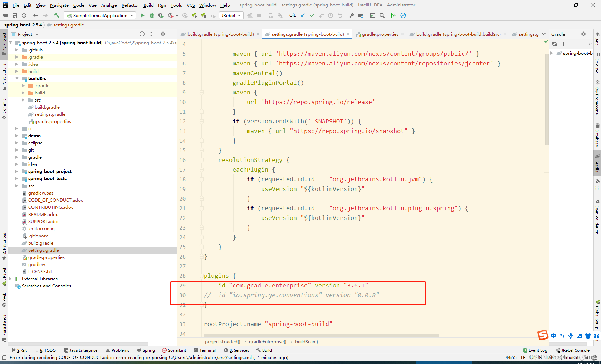Toggle the Project tool window side button
Image resolution: width=601 pixels, height=364 pixels.
[x=4, y=44]
